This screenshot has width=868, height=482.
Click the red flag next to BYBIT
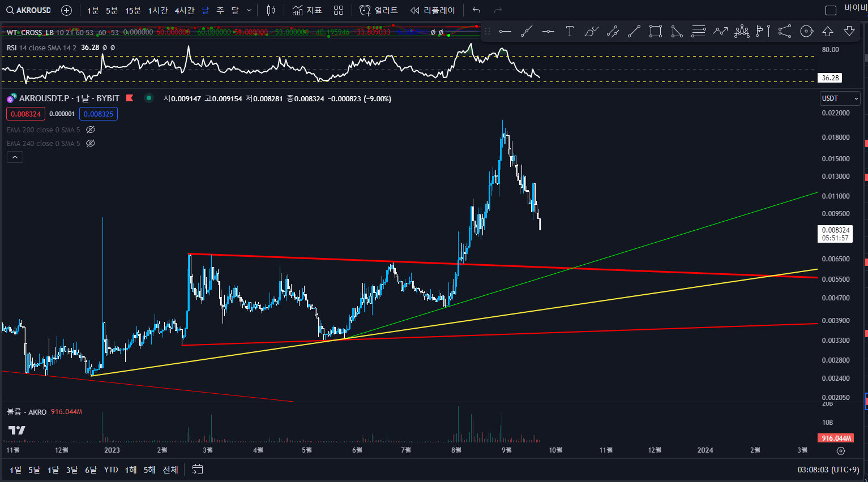tap(130, 98)
